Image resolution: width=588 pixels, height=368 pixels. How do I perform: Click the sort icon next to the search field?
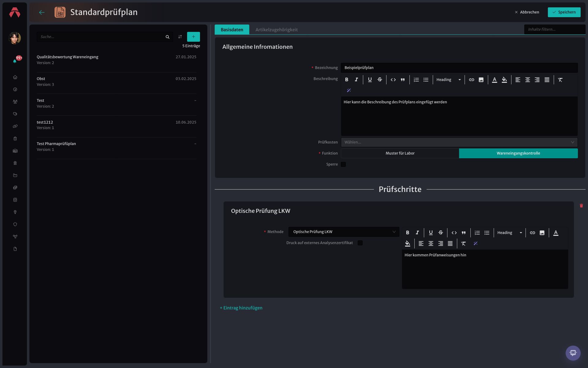tap(180, 37)
